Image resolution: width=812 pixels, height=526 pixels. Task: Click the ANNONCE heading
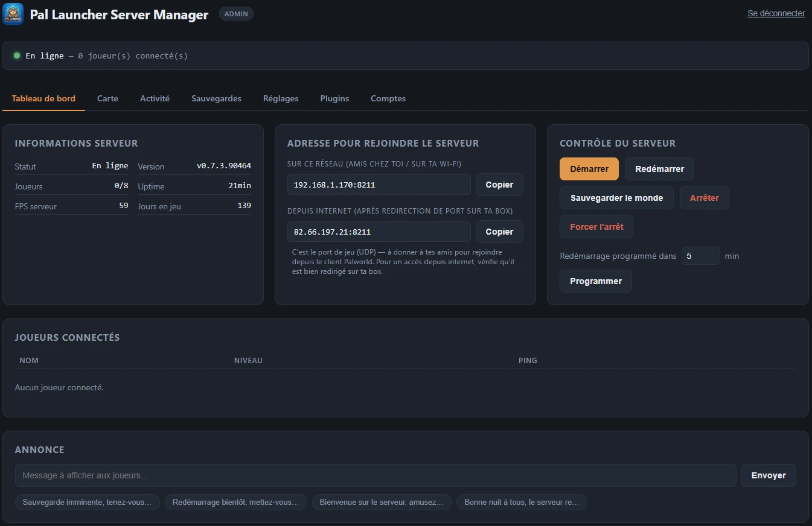click(39, 450)
